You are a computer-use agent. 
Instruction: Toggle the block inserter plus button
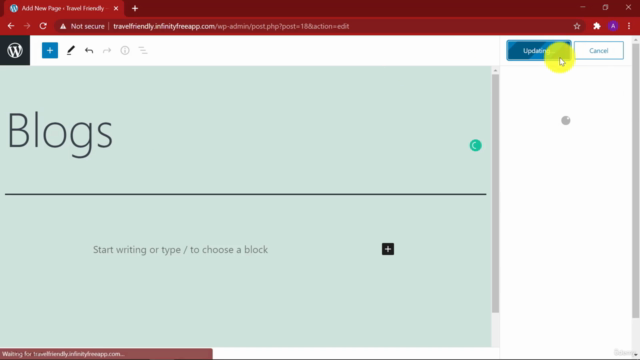pyautogui.click(x=50, y=51)
